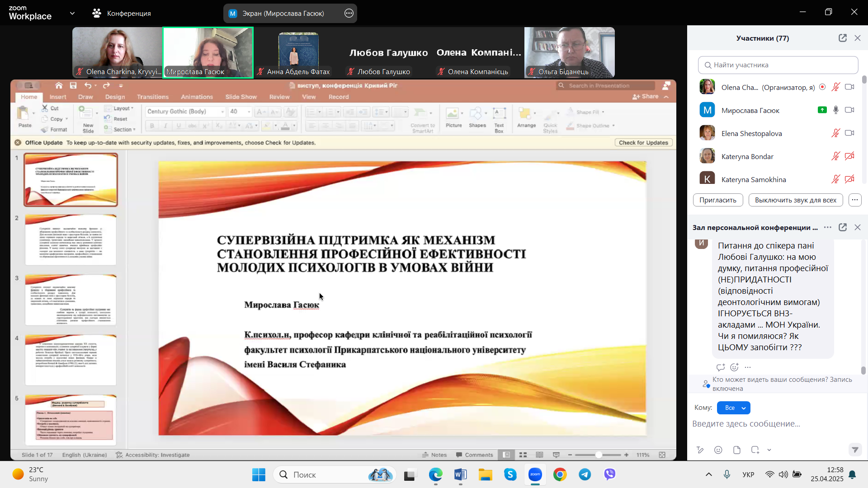Click the reply icon under chat message
The image size is (868, 488).
(x=721, y=367)
